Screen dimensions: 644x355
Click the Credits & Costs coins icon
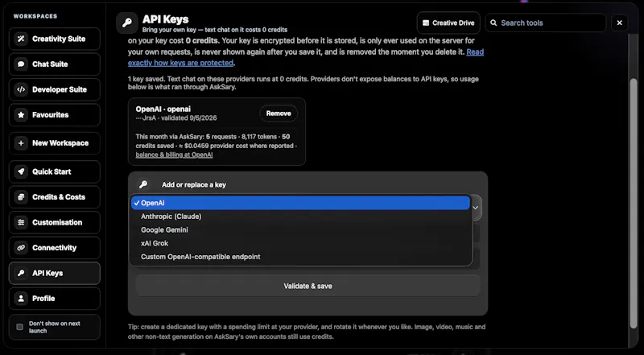(21, 197)
